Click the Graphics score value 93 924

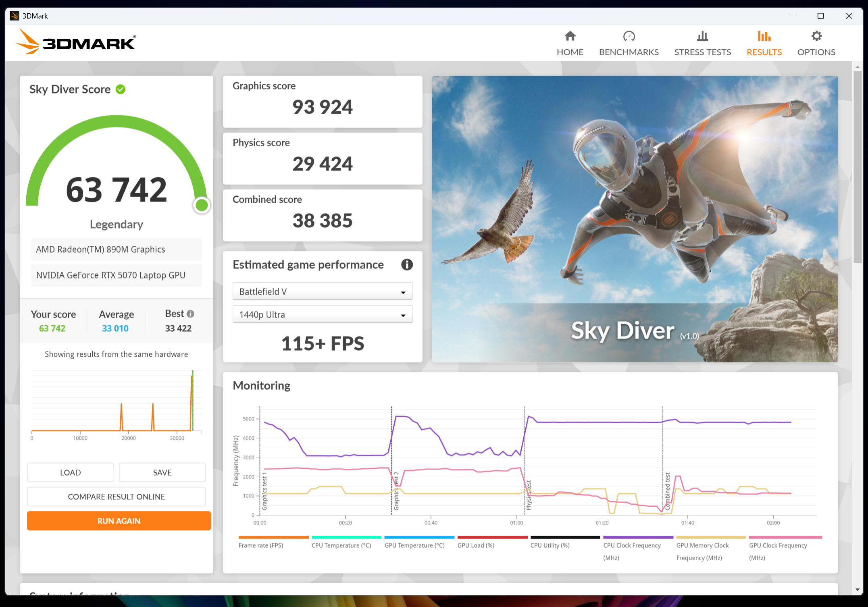pyautogui.click(x=322, y=107)
